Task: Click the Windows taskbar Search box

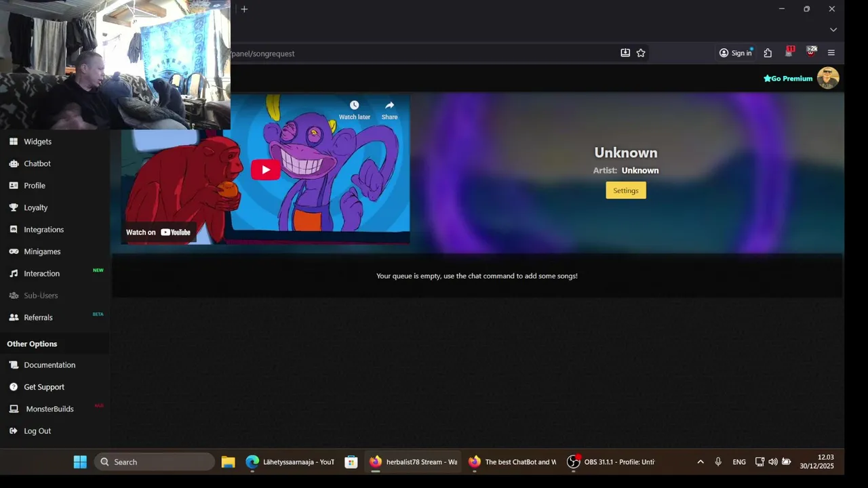Action: point(155,462)
